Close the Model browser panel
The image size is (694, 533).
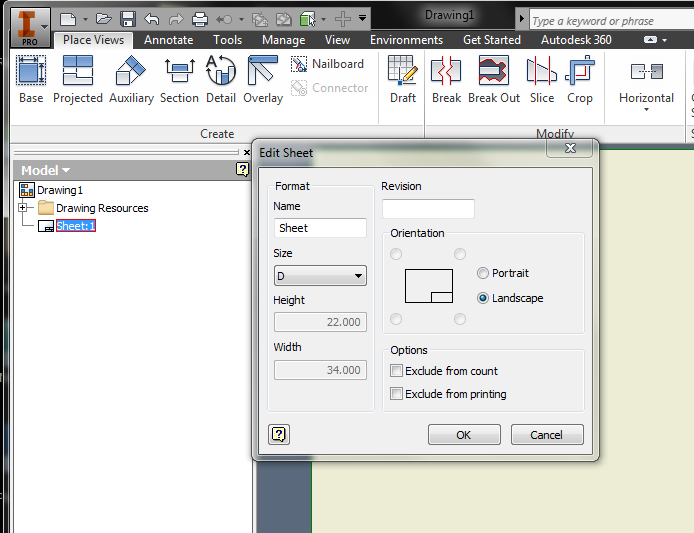(x=247, y=153)
